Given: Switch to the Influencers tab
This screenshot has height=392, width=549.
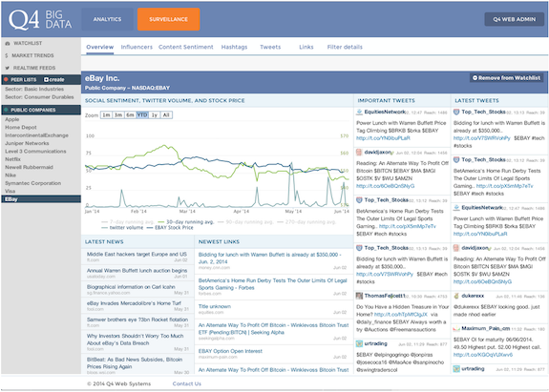Looking at the screenshot, I should coord(137,47).
